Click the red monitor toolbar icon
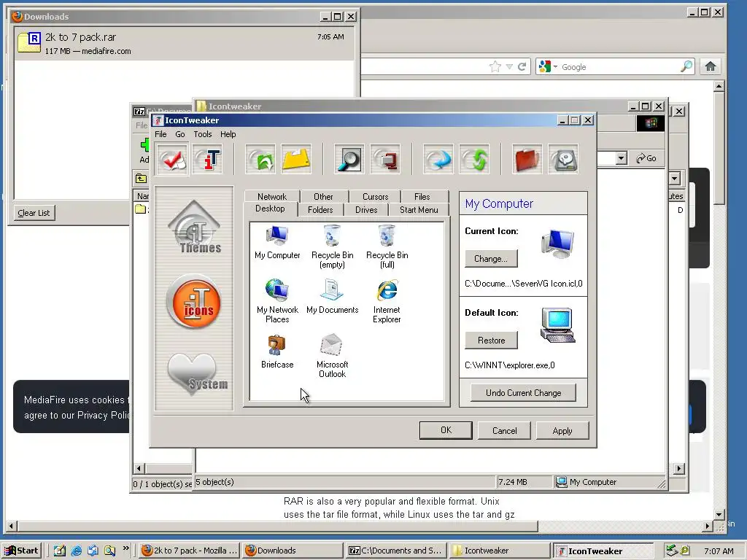 click(385, 160)
